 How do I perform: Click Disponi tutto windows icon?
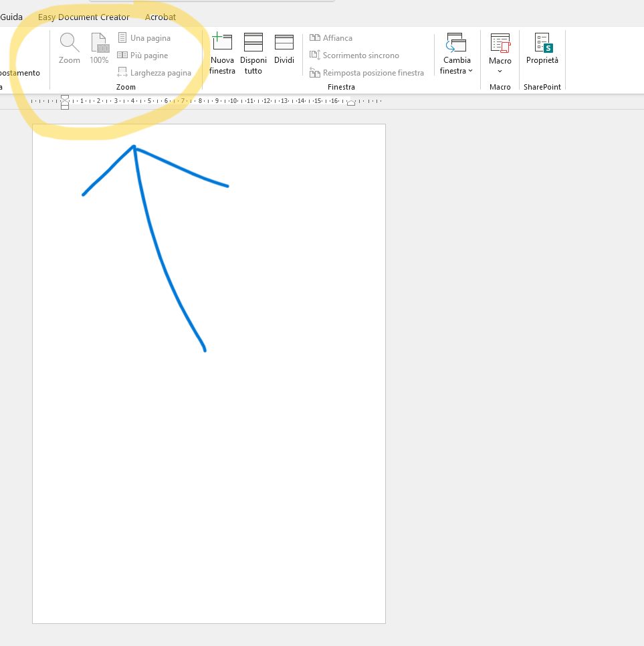253,53
